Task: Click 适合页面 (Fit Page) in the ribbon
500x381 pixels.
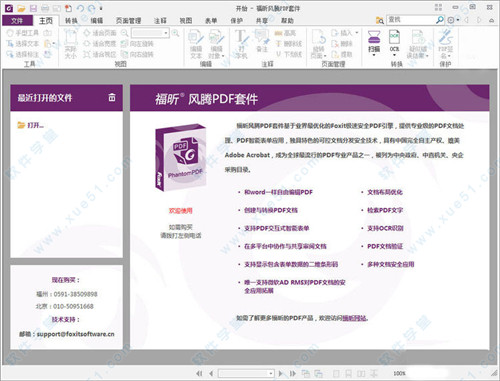Action: pos(100,33)
